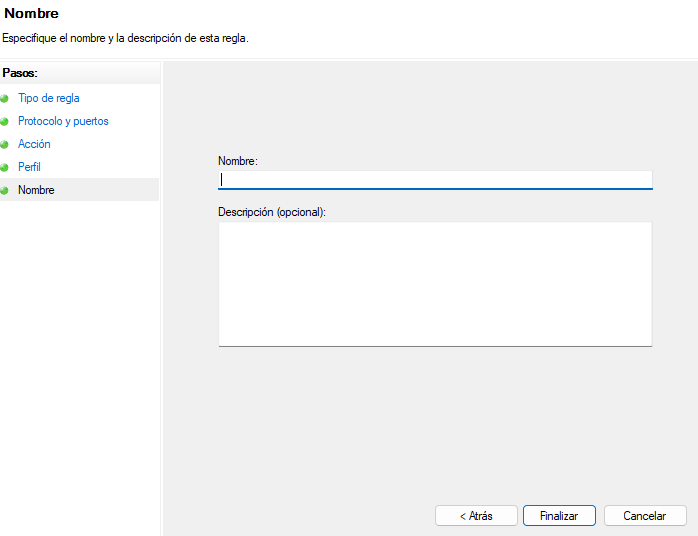Click the green bullet beside Tipo de regla

(x=5, y=99)
